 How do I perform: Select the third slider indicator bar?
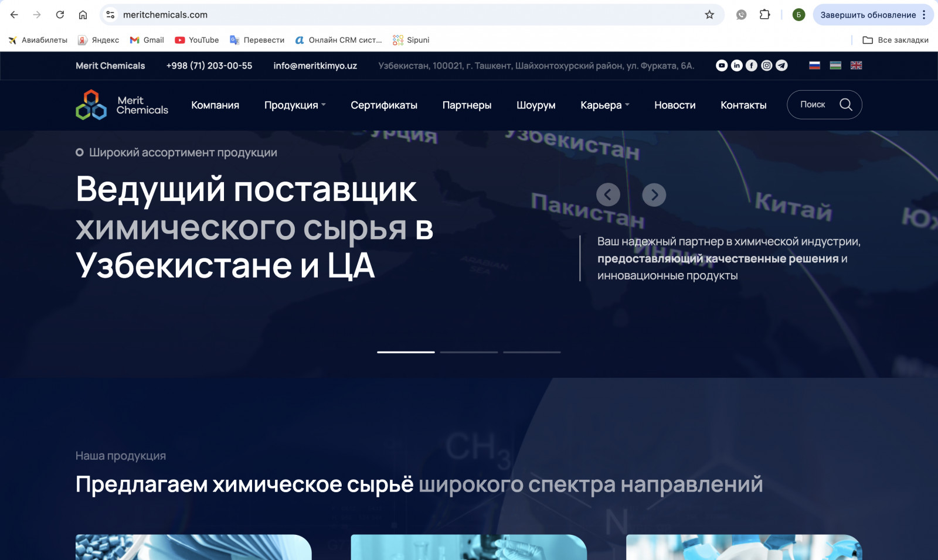(532, 352)
